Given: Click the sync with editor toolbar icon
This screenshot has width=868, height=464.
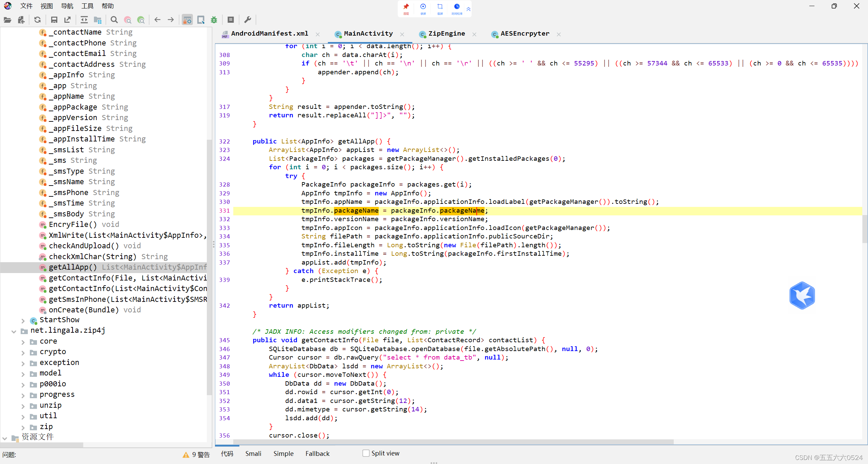Looking at the screenshot, I should click(x=84, y=20).
